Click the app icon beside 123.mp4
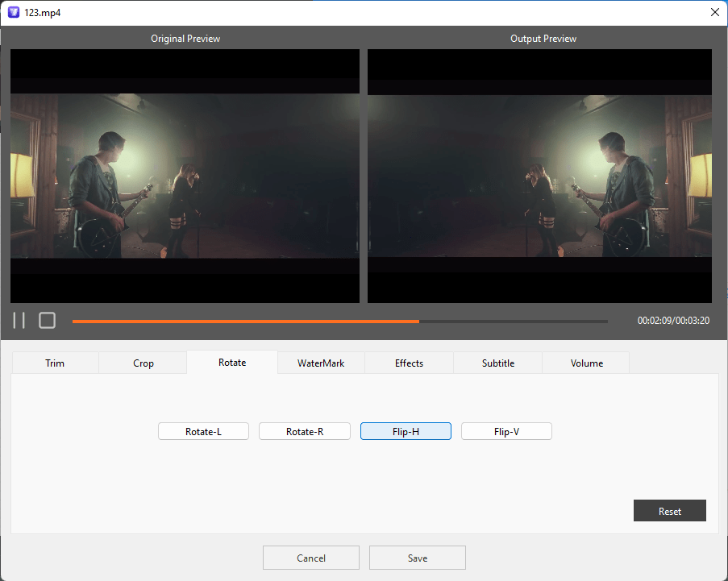728x581 pixels. tap(14, 13)
